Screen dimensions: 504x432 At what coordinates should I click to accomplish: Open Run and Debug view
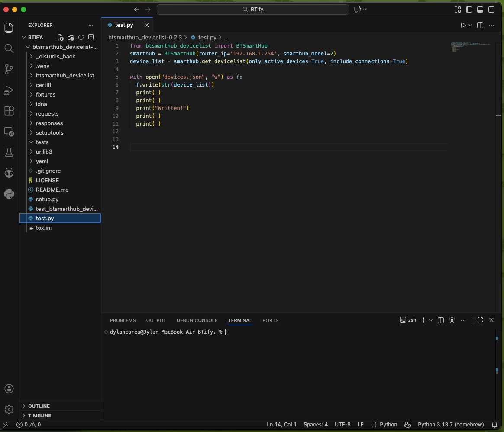9,90
